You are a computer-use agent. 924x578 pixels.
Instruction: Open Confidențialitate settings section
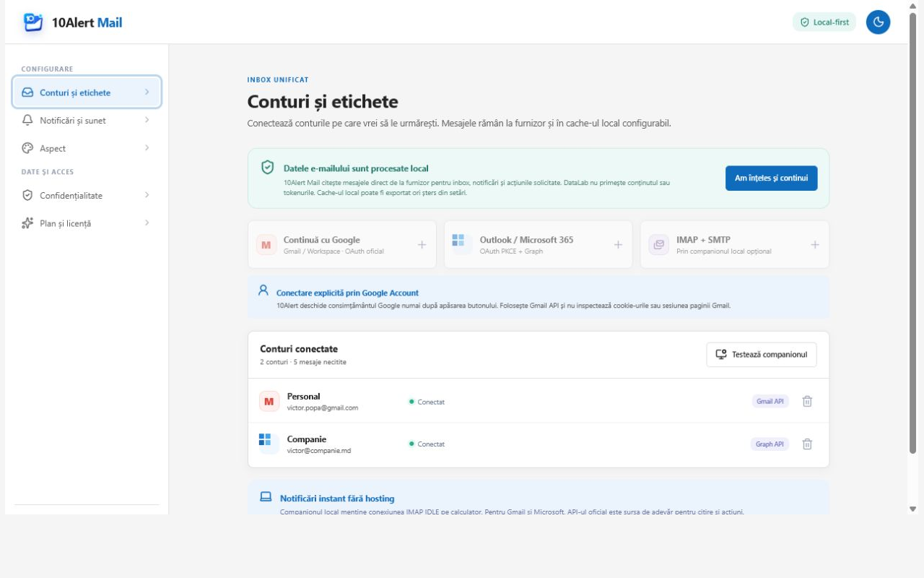point(87,196)
